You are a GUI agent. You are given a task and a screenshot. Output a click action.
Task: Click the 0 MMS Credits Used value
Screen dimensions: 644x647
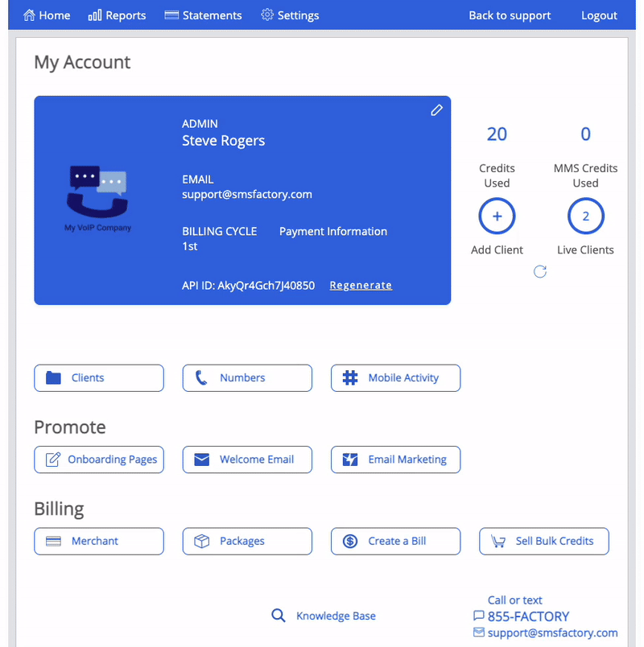tap(585, 134)
